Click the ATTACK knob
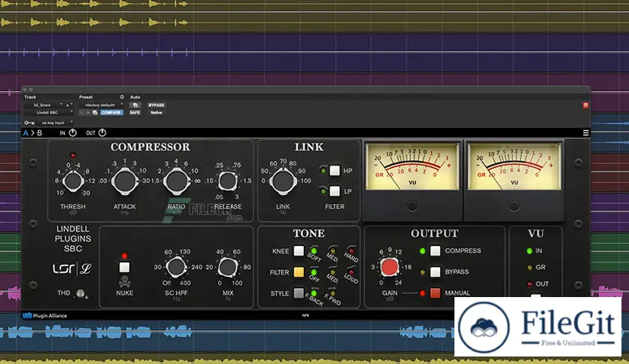Image resolution: width=629 pixels, height=364 pixels. point(124,180)
